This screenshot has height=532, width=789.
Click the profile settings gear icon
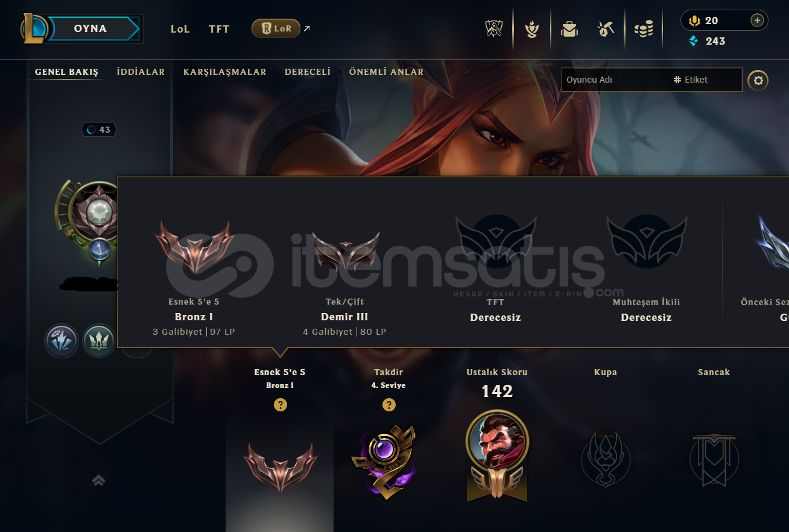pyautogui.click(x=758, y=80)
